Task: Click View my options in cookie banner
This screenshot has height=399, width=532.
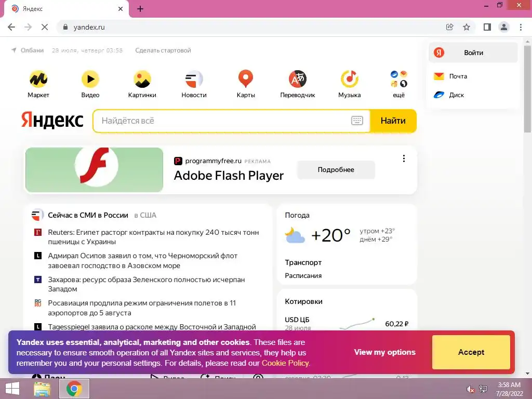Action: point(385,352)
